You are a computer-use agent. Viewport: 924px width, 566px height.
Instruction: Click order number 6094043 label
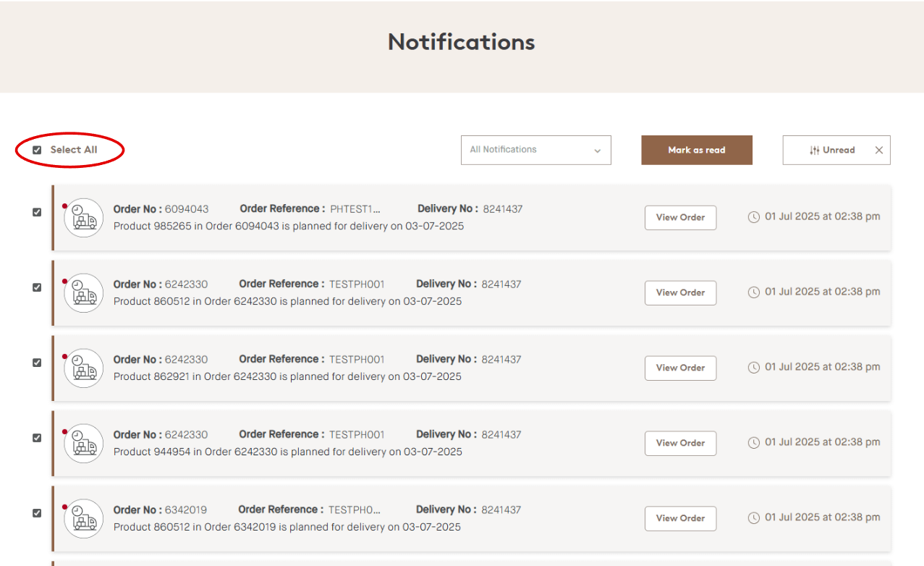[161, 209]
